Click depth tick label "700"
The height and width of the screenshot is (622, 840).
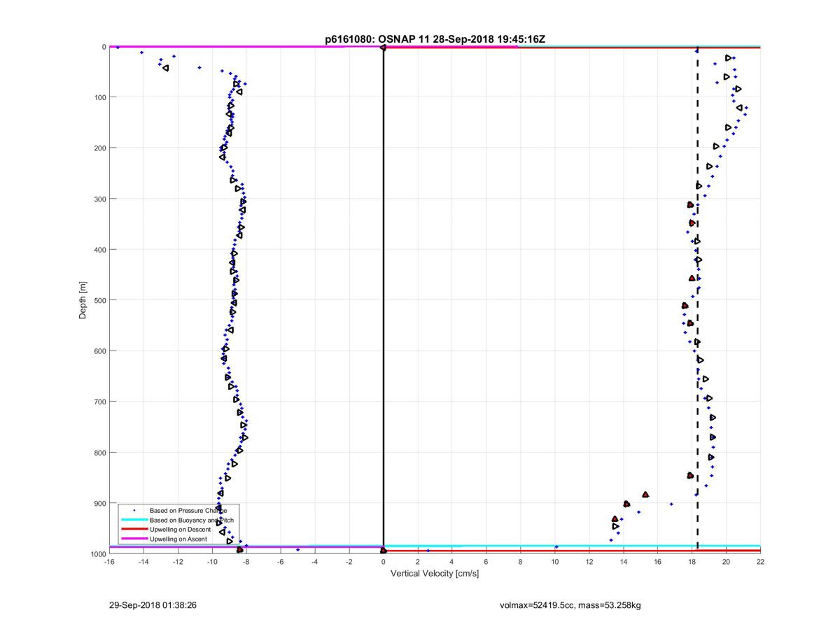point(99,402)
